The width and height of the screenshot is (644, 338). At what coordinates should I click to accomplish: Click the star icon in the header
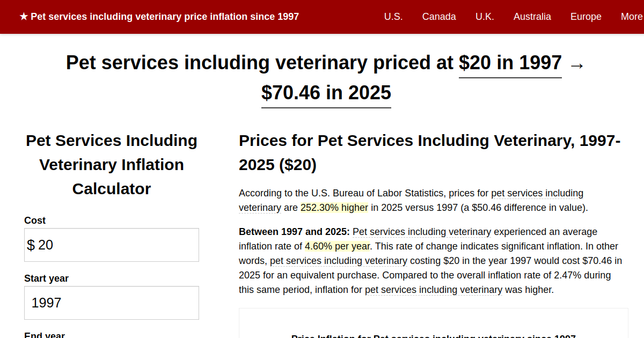pos(24,17)
